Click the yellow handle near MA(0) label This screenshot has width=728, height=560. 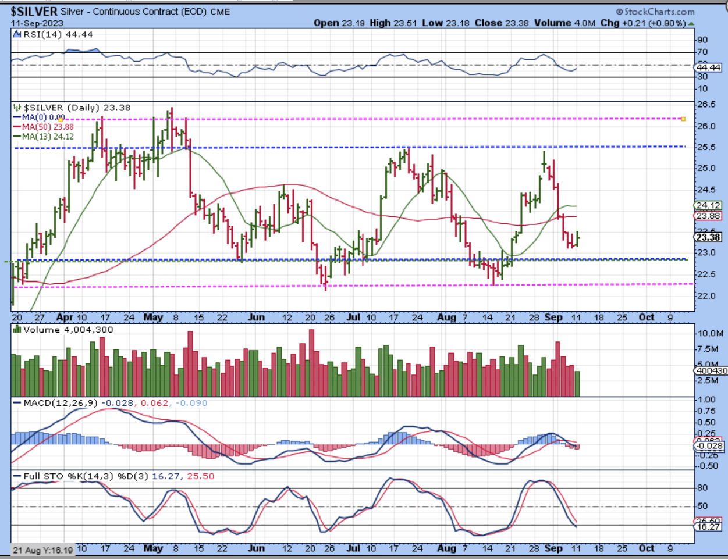(x=61, y=118)
